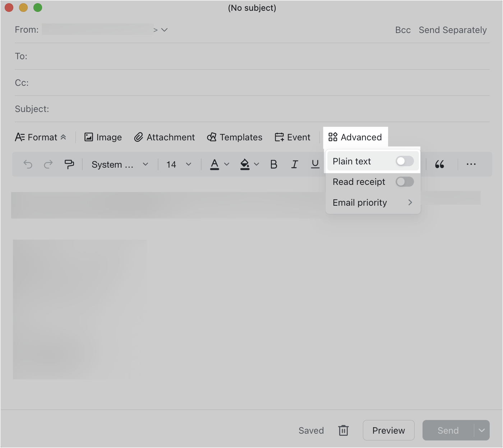Screen dimensions: 503x448
Task: Expand the From account dropdown
Action: 165,30
